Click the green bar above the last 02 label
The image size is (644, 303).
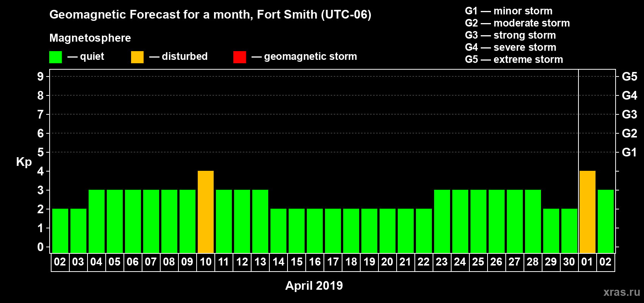[x=606, y=222]
